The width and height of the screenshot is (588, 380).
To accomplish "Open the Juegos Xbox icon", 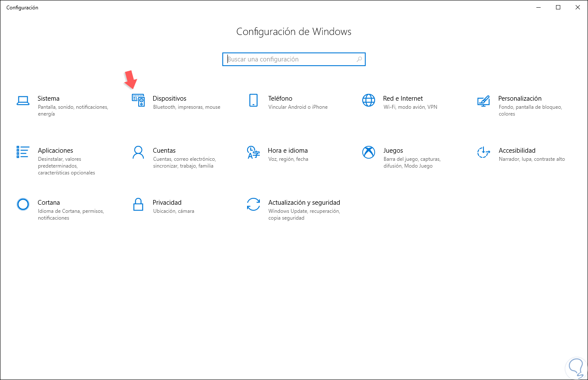I will pyautogui.click(x=369, y=152).
